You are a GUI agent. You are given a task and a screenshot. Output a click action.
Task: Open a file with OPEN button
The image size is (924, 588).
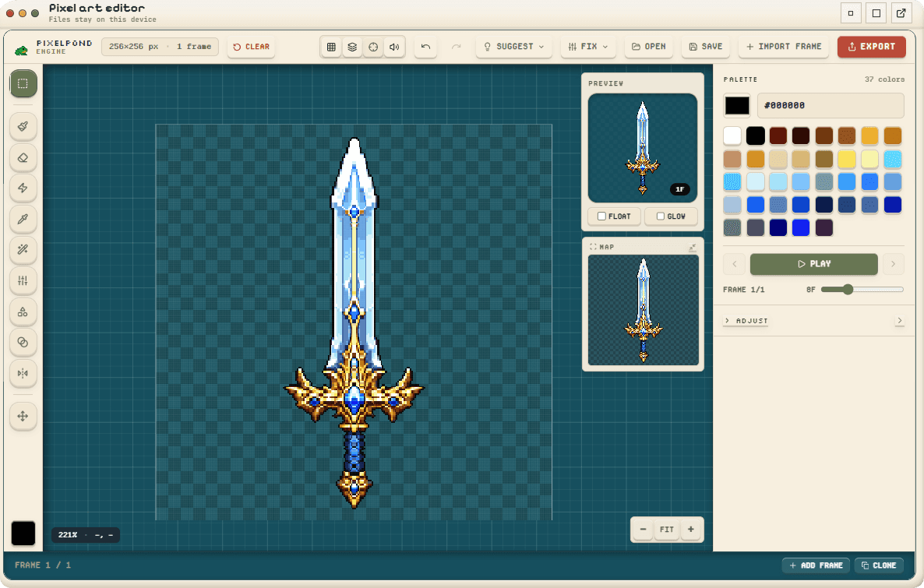point(649,47)
